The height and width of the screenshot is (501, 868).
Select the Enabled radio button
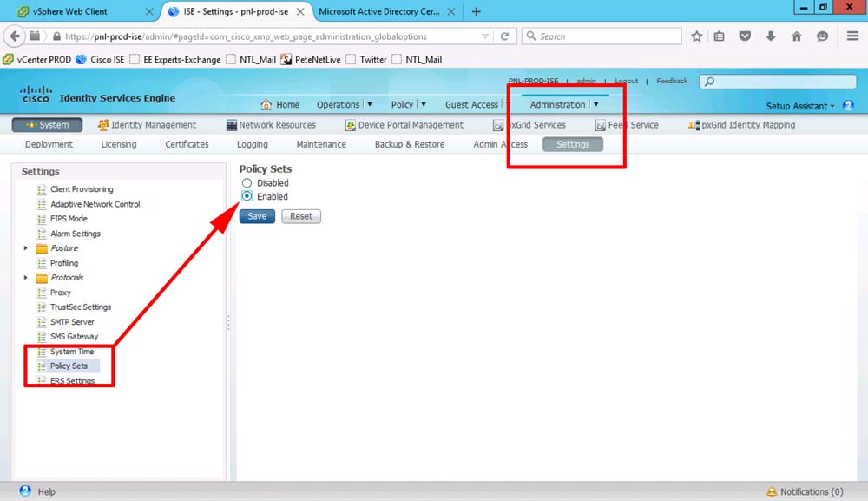pos(247,196)
